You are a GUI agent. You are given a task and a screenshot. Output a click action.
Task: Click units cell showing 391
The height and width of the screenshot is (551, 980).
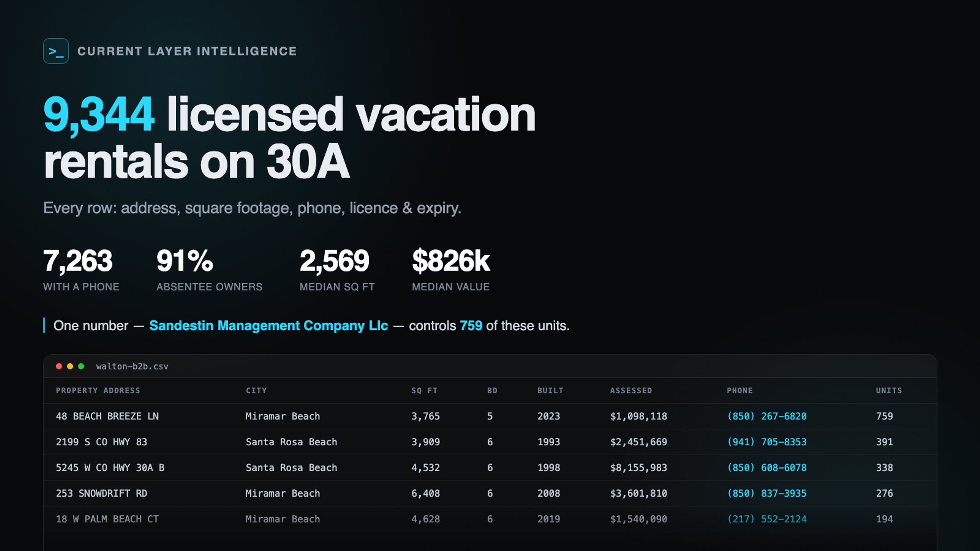pyautogui.click(x=884, y=442)
